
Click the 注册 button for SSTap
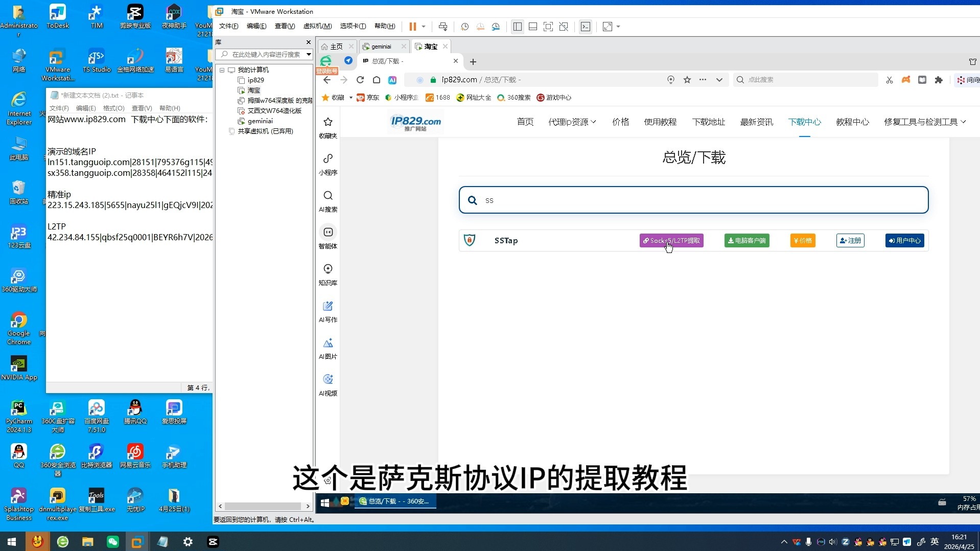[x=850, y=241]
